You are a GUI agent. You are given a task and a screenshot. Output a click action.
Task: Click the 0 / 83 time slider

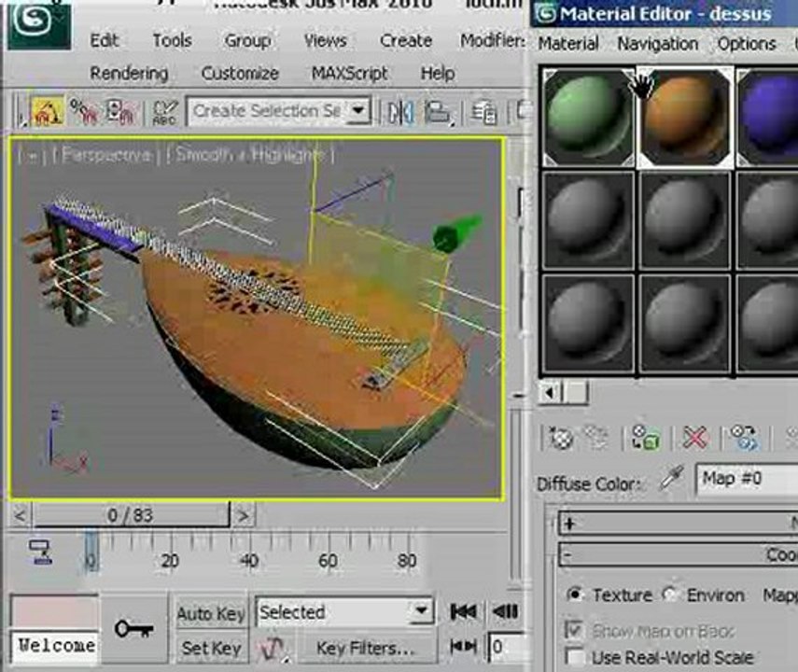point(131,515)
